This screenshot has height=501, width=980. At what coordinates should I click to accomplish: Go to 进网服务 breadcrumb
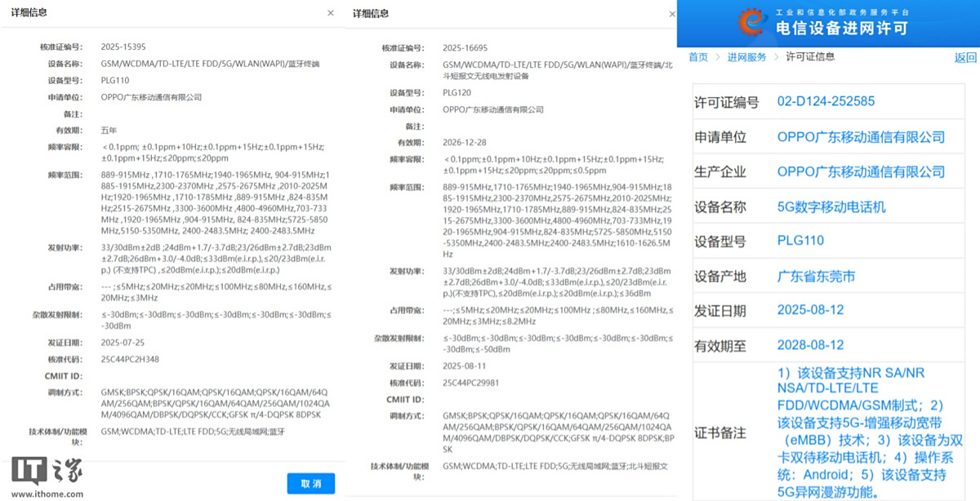coord(747,57)
